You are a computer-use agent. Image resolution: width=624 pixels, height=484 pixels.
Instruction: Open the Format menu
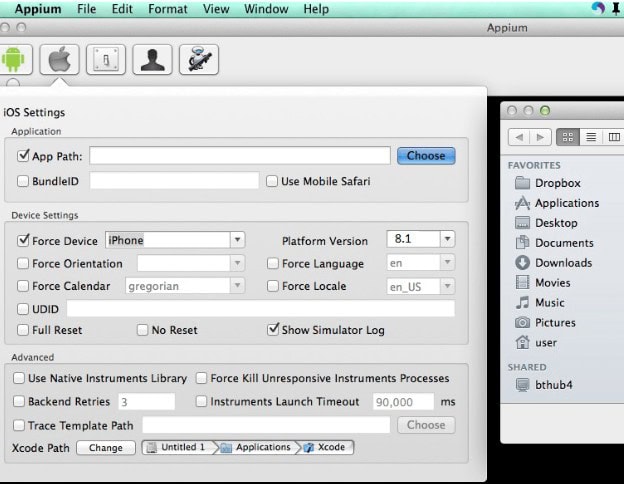click(x=168, y=9)
